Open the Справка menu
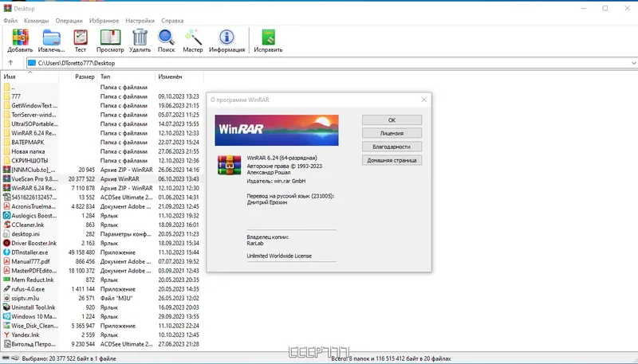 (172, 21)
